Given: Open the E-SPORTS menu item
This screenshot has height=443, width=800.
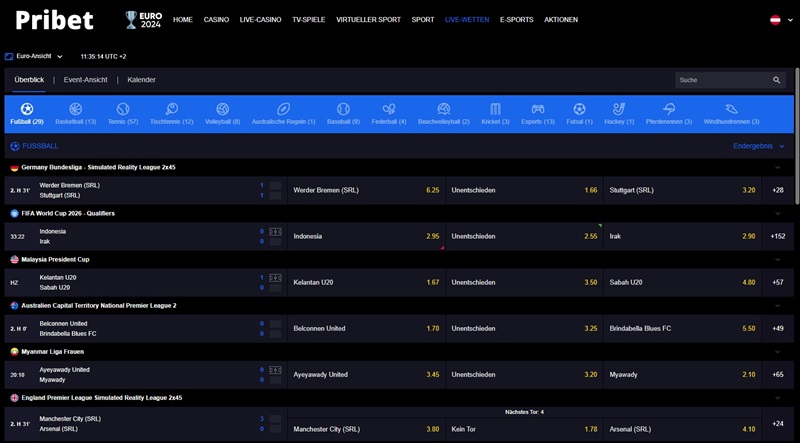Looking at the screenshot, I should point(516,20).
